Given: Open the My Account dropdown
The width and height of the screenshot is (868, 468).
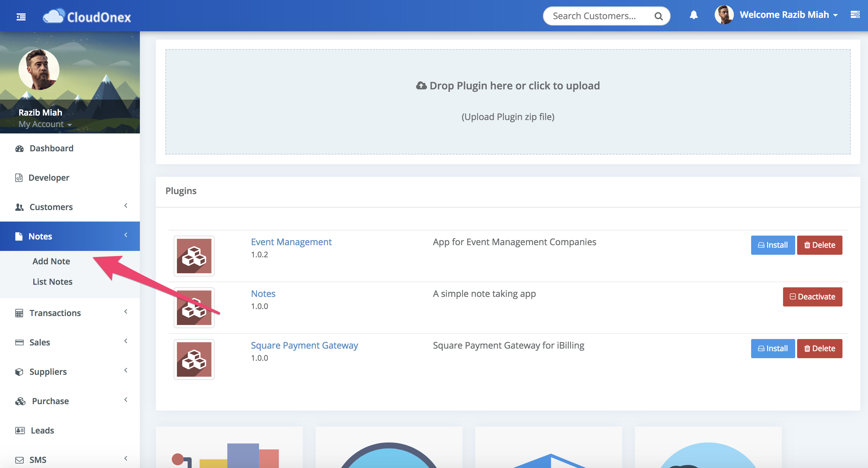Looking at the screenshot, I should tap(45, 124).
